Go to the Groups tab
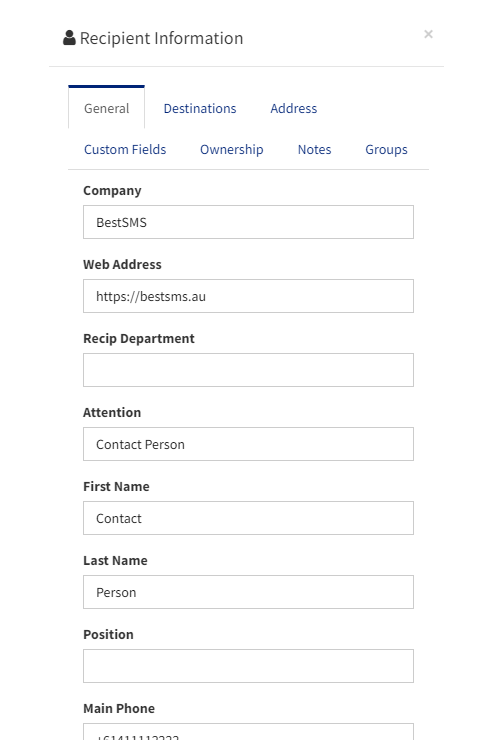 coord(386,149)
